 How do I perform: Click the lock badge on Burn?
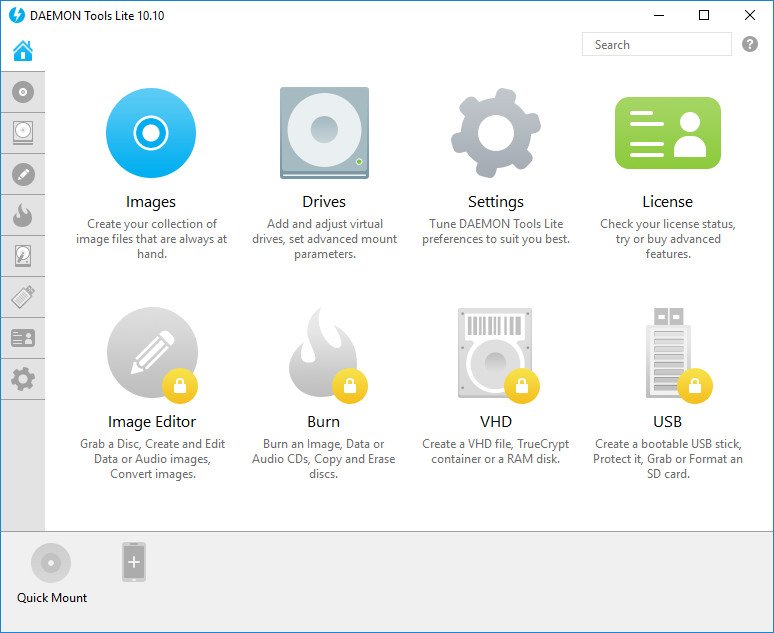tap(349, 386)
